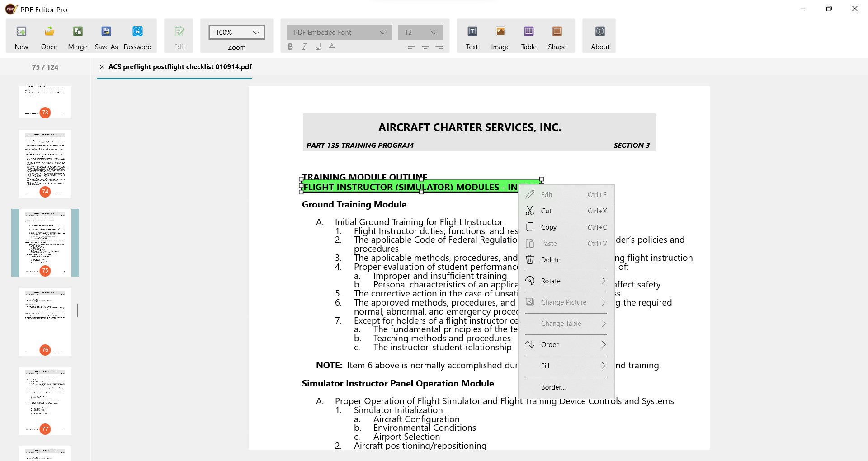Click Simulator Instructor Panel Operation Module heading
Screen dimensions: 868x461
[398, 384]
